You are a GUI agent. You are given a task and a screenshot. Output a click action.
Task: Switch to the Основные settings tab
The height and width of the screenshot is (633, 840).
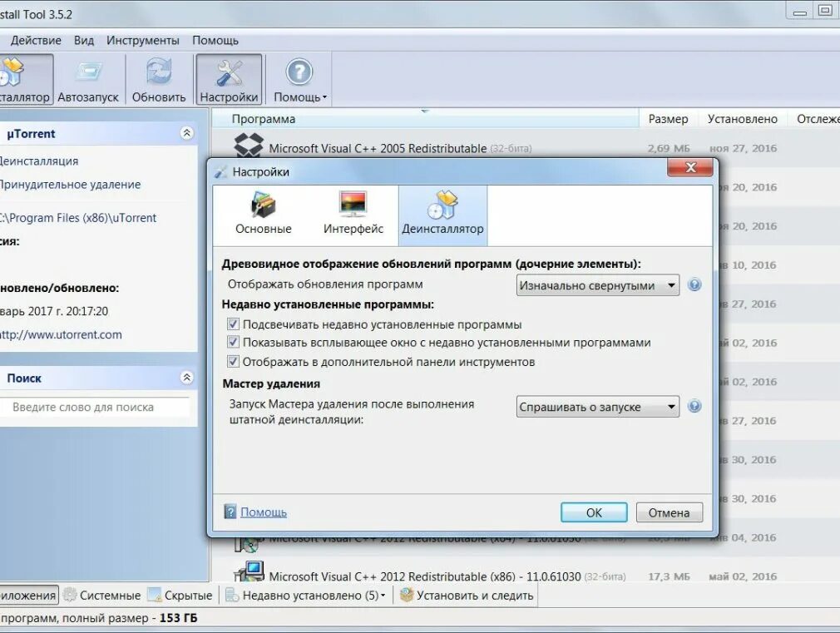point(263,215)
